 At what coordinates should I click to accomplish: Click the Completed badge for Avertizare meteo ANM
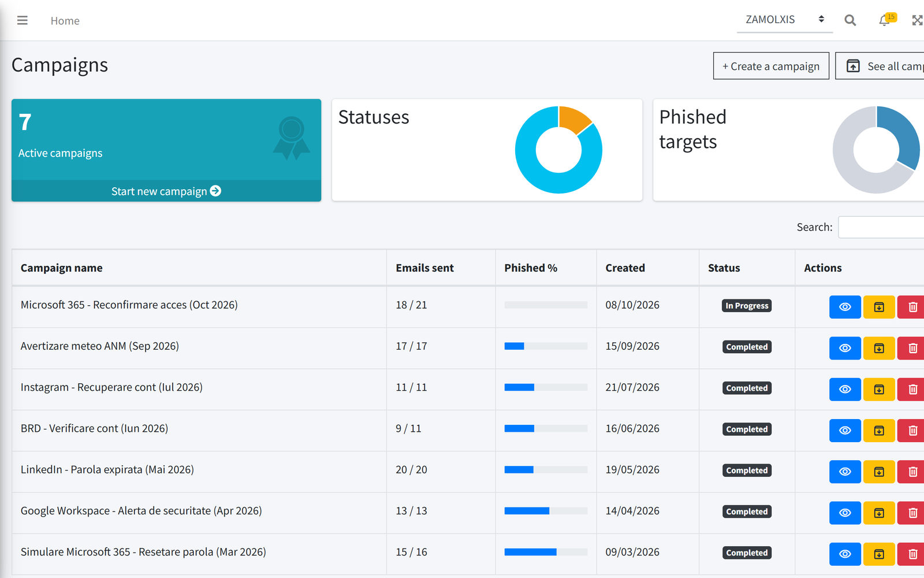(747, 347)
